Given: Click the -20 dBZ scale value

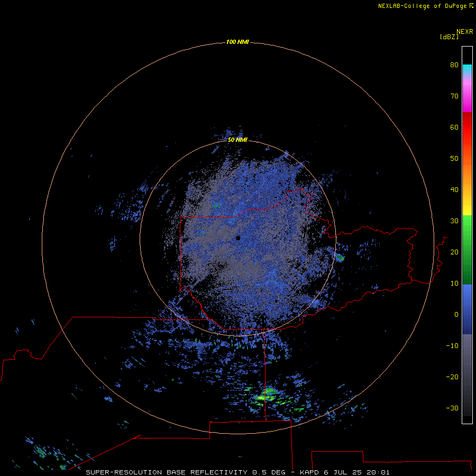Looking at the screenshot, I should [x=452, y=377].
